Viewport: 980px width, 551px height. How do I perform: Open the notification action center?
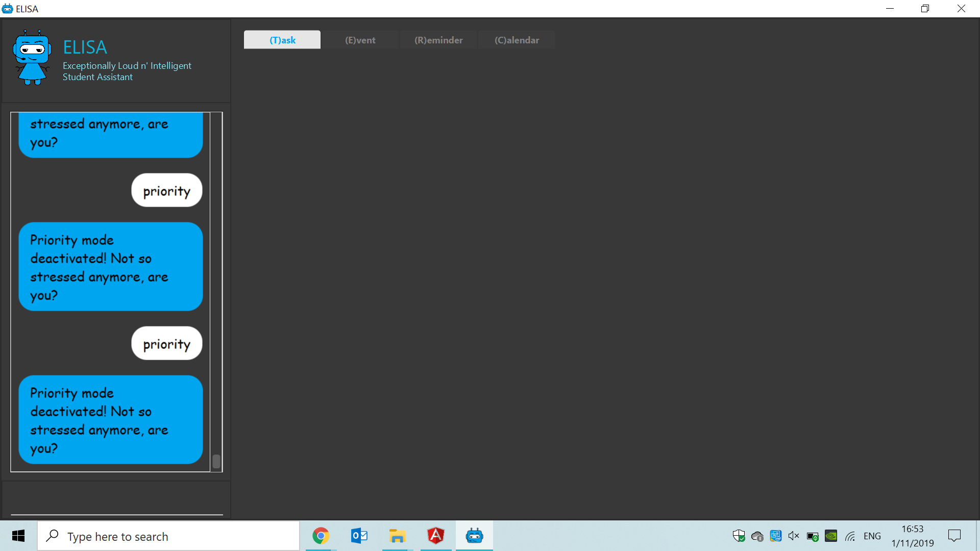pyautogui.click(x=954, y=536)
